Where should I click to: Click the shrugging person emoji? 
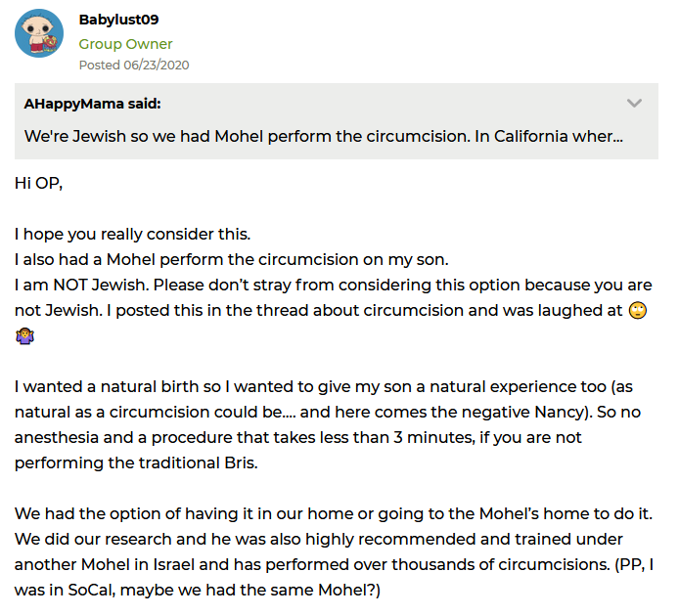24,336
